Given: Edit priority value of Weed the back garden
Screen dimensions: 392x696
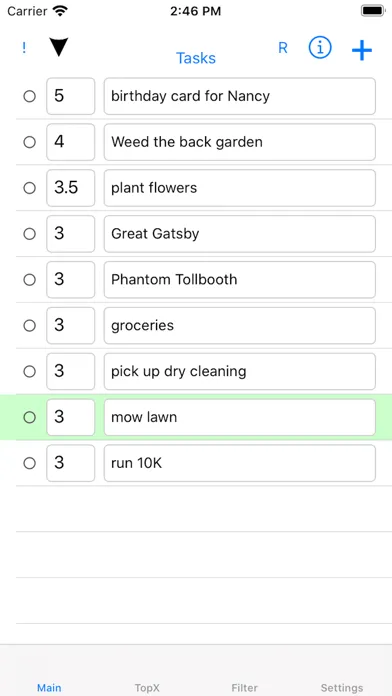Looking at the screenshot, I should click(71, 142).
